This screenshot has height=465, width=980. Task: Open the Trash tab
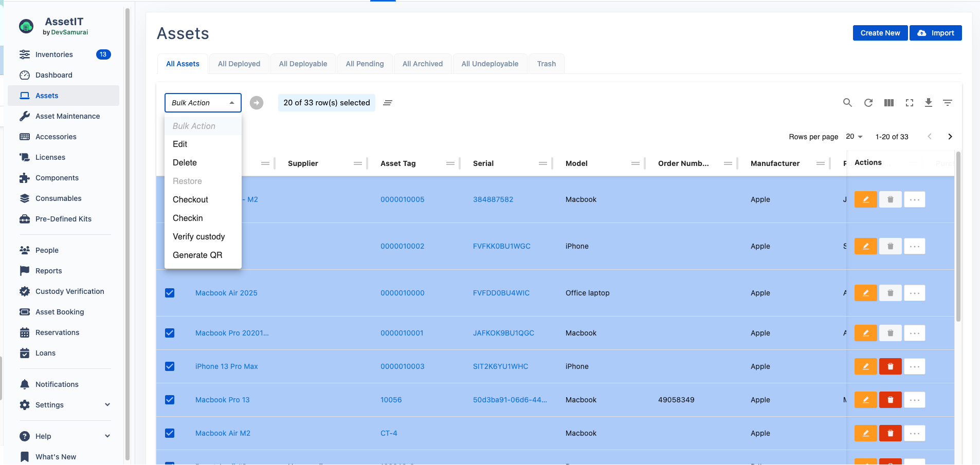point(547,64)
